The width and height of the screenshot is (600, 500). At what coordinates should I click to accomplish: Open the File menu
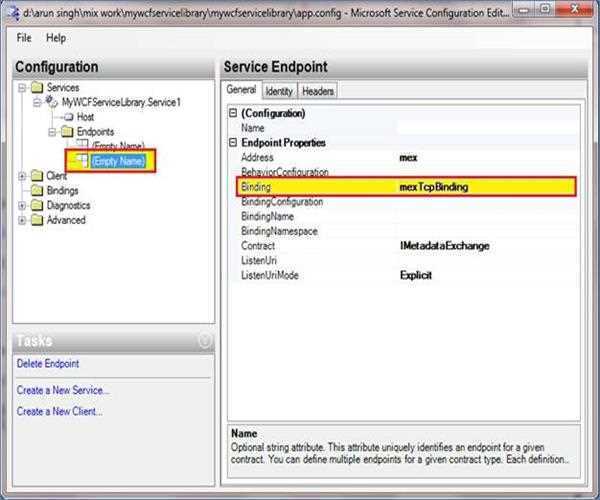click(x=24, y=38)
